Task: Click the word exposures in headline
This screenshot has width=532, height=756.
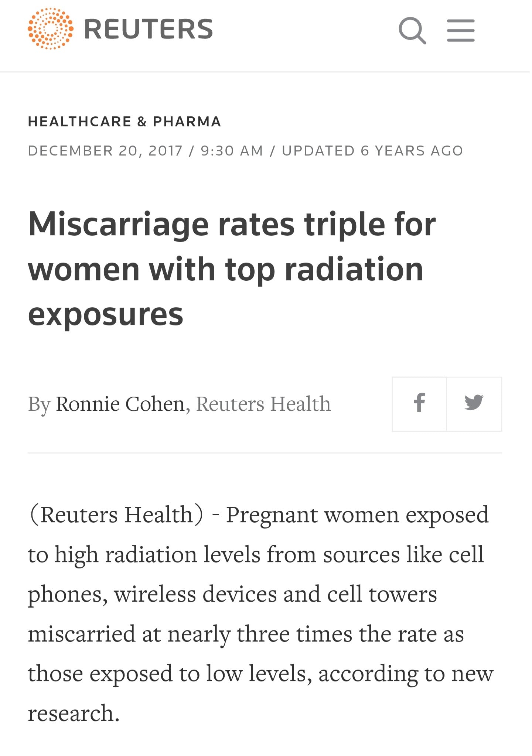Action: pyautogui.click(x=106, y=314)
